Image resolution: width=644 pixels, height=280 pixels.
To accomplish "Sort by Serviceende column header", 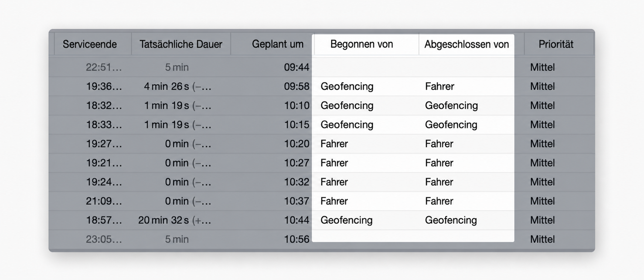I will click(x=90, y=44).
